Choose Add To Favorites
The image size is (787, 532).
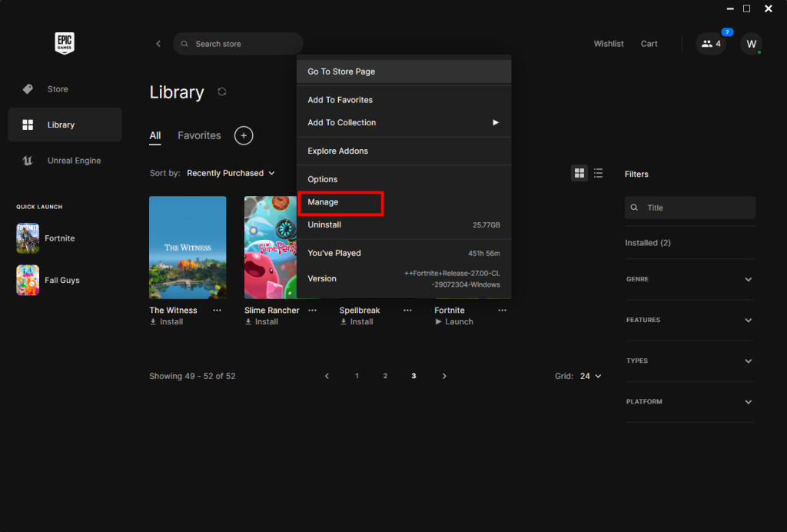coord(404,100)
